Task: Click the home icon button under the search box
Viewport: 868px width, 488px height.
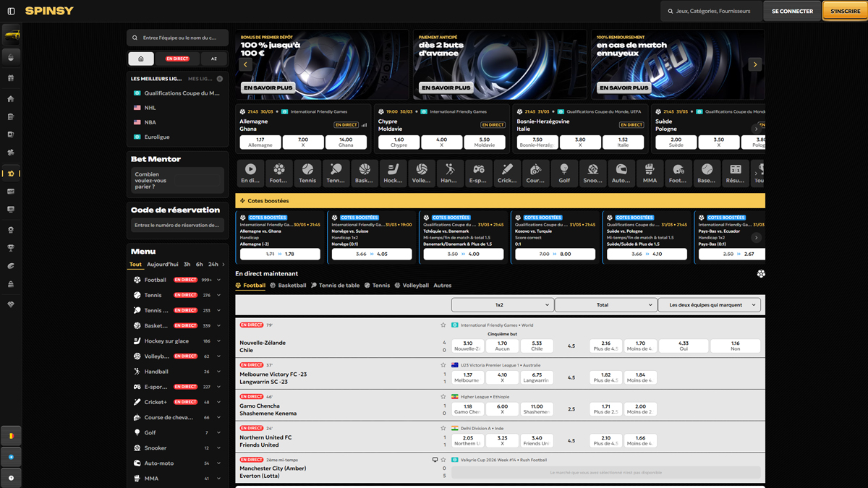Action: pos(141,59)
